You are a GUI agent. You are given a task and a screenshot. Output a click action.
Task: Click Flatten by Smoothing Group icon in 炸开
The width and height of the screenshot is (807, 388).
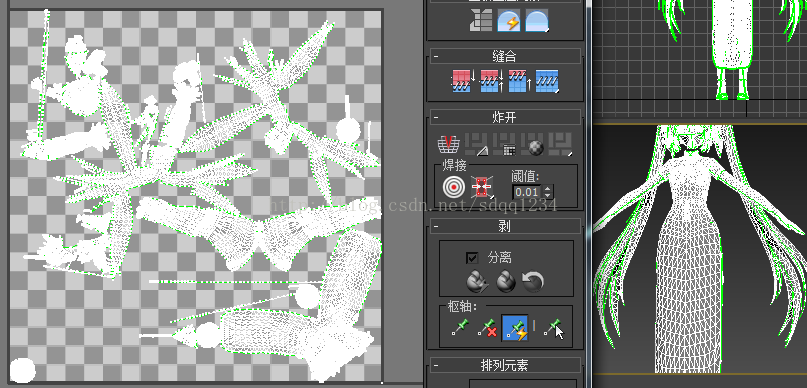(x=504, y=145)
